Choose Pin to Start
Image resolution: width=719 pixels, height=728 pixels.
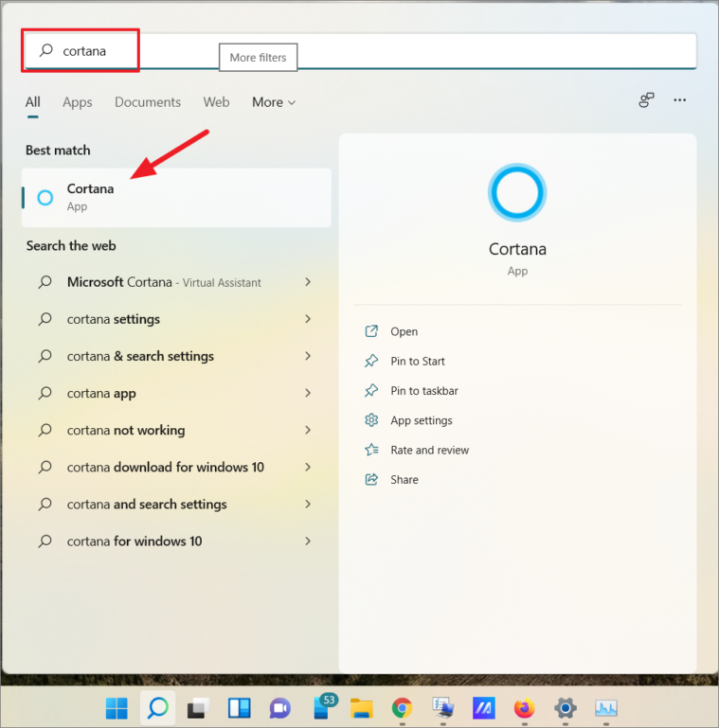tap(418, 362)
